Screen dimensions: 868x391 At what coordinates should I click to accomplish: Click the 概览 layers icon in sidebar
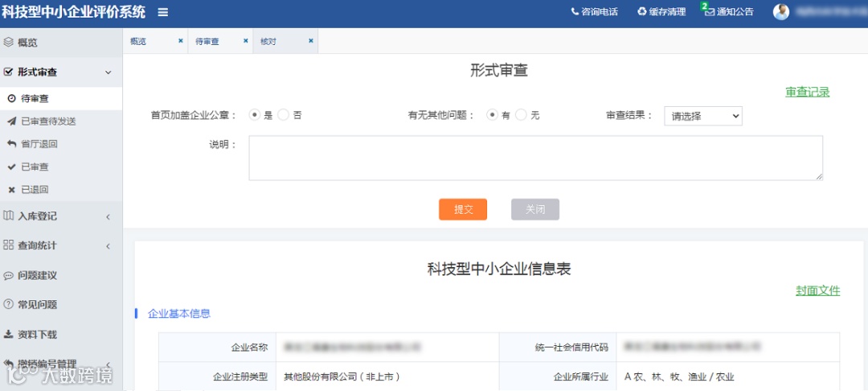click(8, 42)
